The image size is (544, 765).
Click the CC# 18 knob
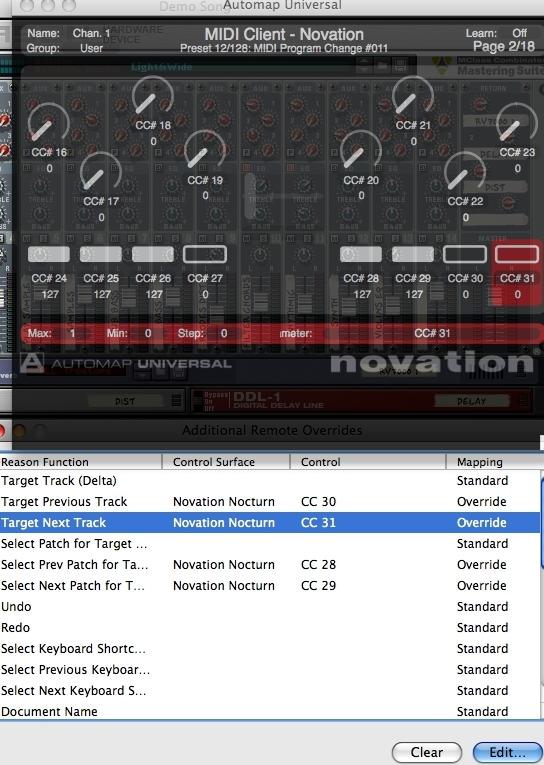(x=153, y=97)
